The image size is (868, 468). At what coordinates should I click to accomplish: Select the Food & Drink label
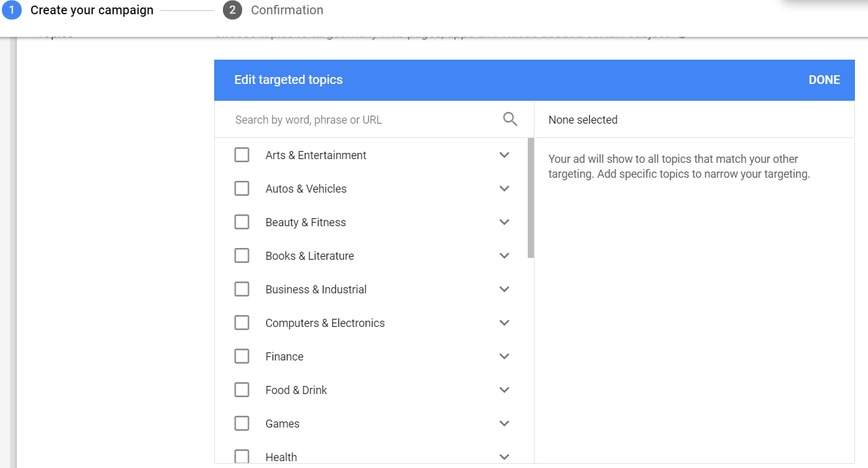[296, 390]
